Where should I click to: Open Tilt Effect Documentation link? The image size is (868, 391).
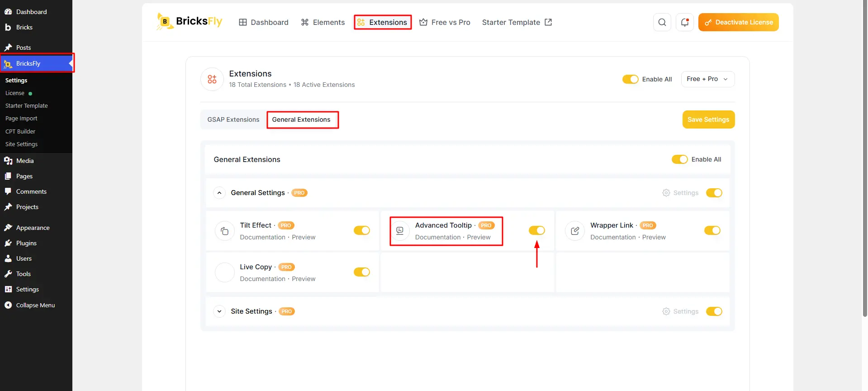coord(263,237)
